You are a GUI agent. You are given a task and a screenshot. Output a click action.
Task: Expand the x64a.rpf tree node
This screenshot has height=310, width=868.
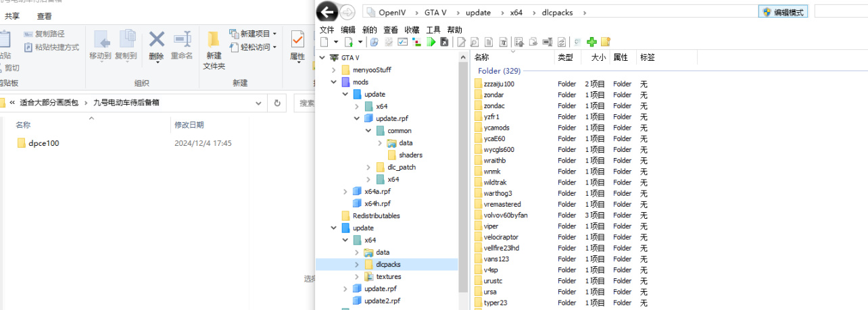click(x=345, y=192)
